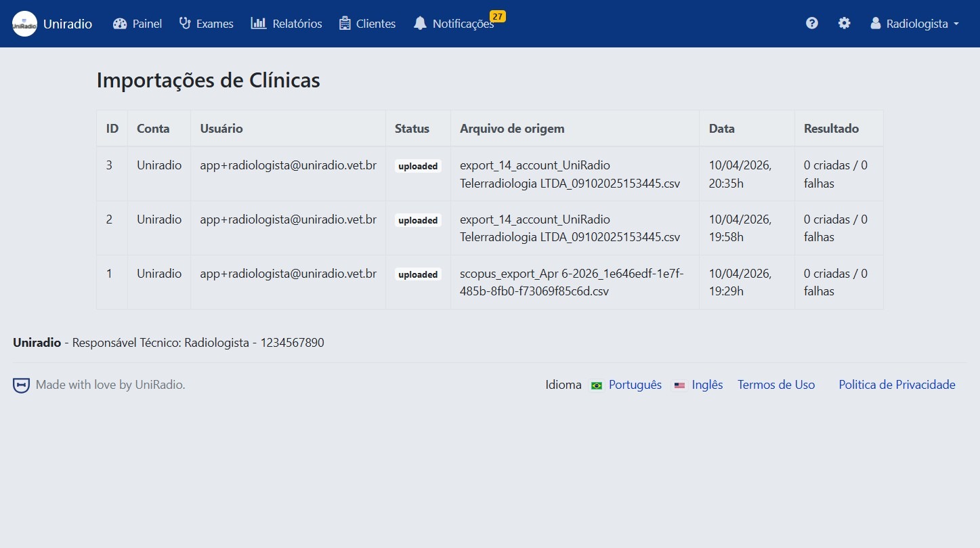Select the Inglês language link

tap(707, 385)
